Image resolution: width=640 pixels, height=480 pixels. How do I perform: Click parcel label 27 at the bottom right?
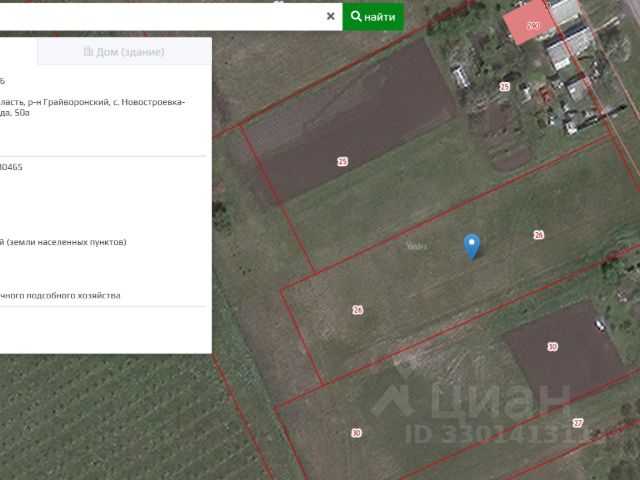click(x=578, y=423)
